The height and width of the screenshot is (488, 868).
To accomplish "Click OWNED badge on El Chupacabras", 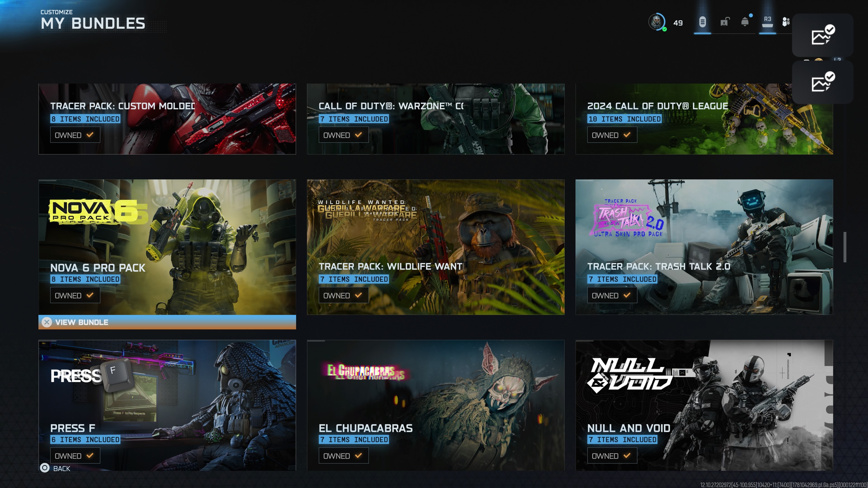I will click(343, 456).
